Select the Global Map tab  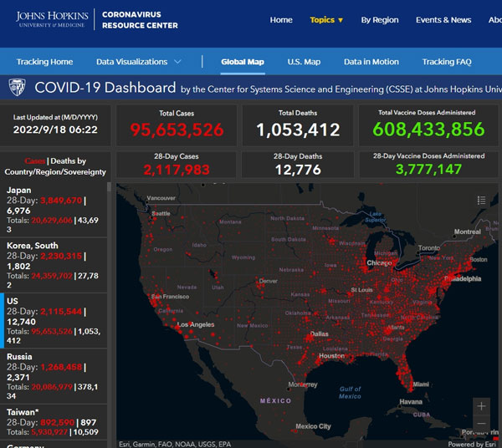tap(242, 62)
